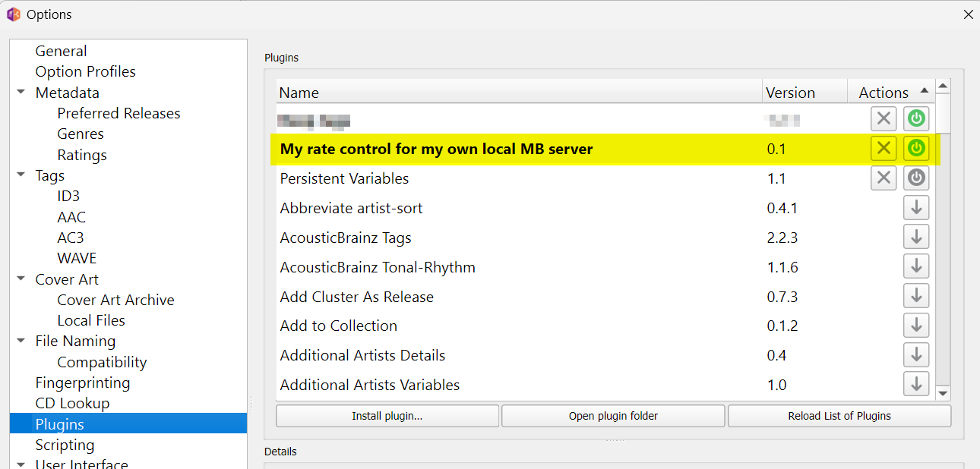Install the Add to Collection plugin
Viewport: 980px width, 469px height.
click(x=916, y=326)
